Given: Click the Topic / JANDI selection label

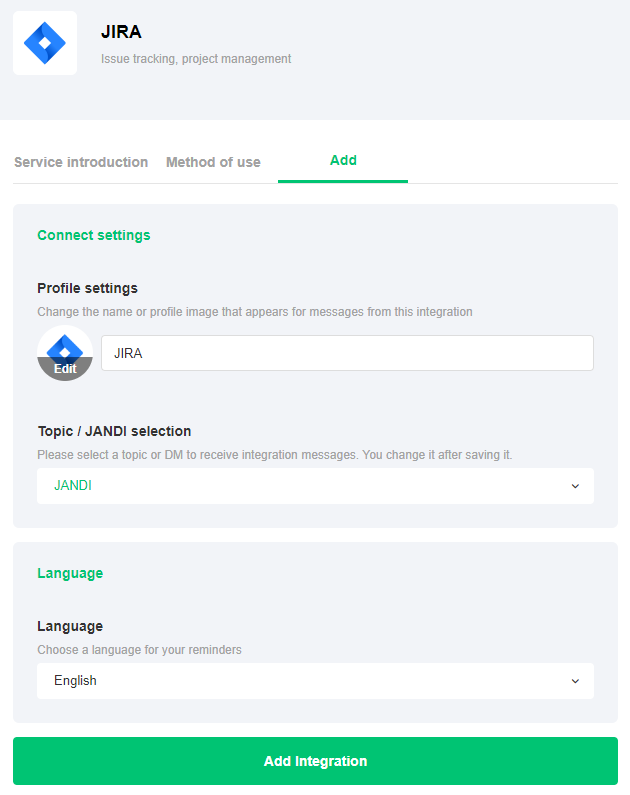Looking at the screenshot, I should (x=114, y=431).
